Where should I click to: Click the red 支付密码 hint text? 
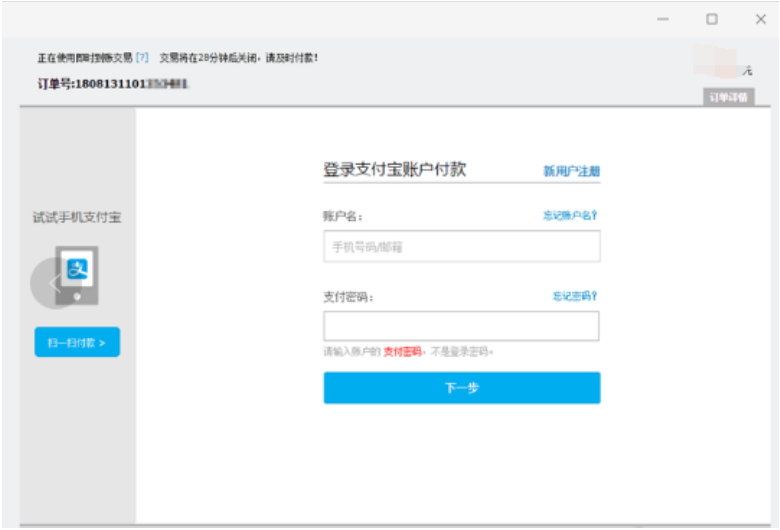(402, 352)
